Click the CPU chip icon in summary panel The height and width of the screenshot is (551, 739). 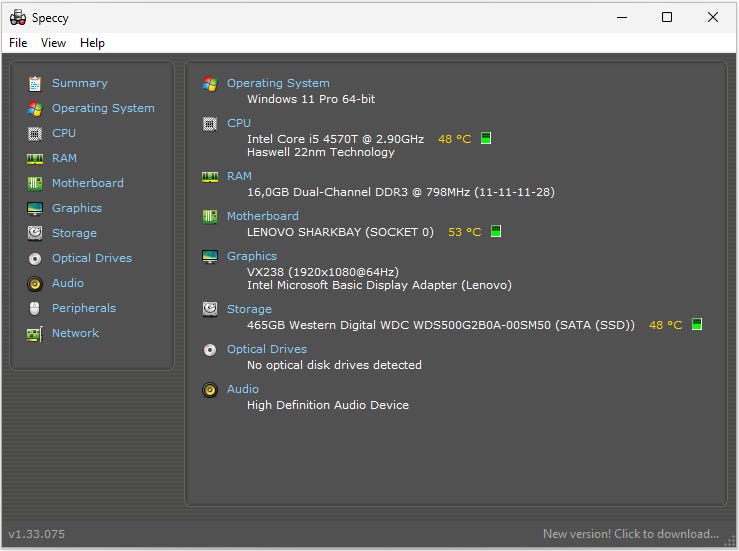210,124
